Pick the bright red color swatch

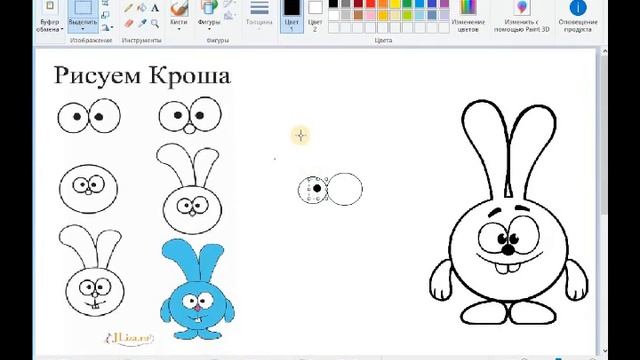[370, 4]
